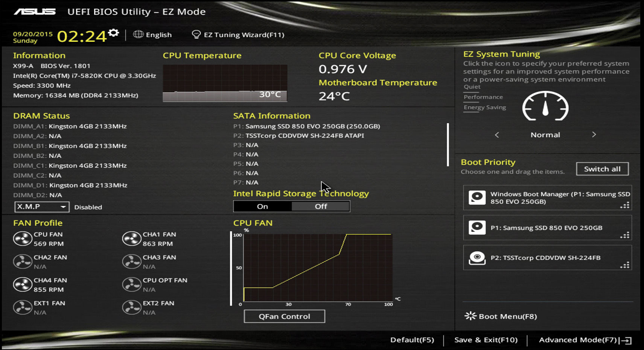Open EZ Tuning Wizard(F11)

click(244, 35)
